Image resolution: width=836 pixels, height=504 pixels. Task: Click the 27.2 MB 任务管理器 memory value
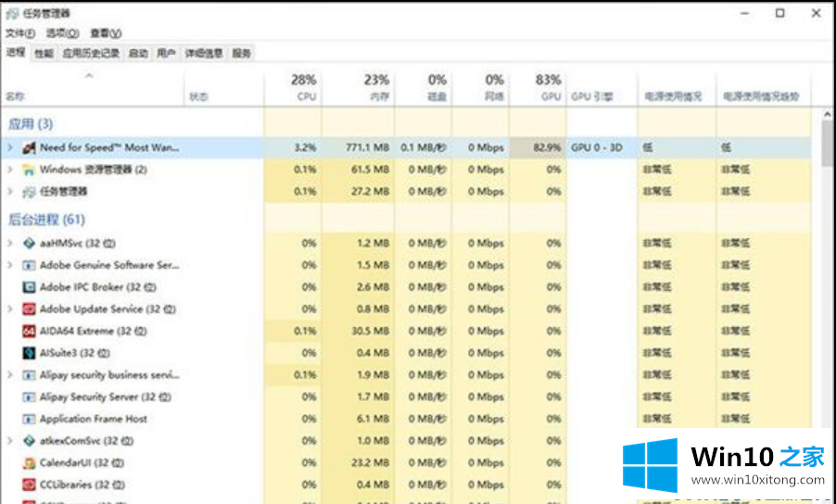(x=370, y=191)
